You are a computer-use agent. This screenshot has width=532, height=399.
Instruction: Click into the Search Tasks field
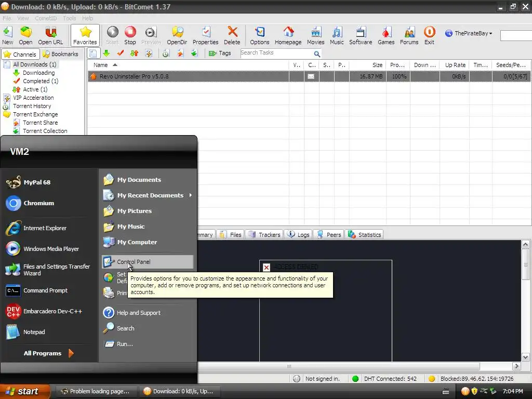tap(276, 53)
